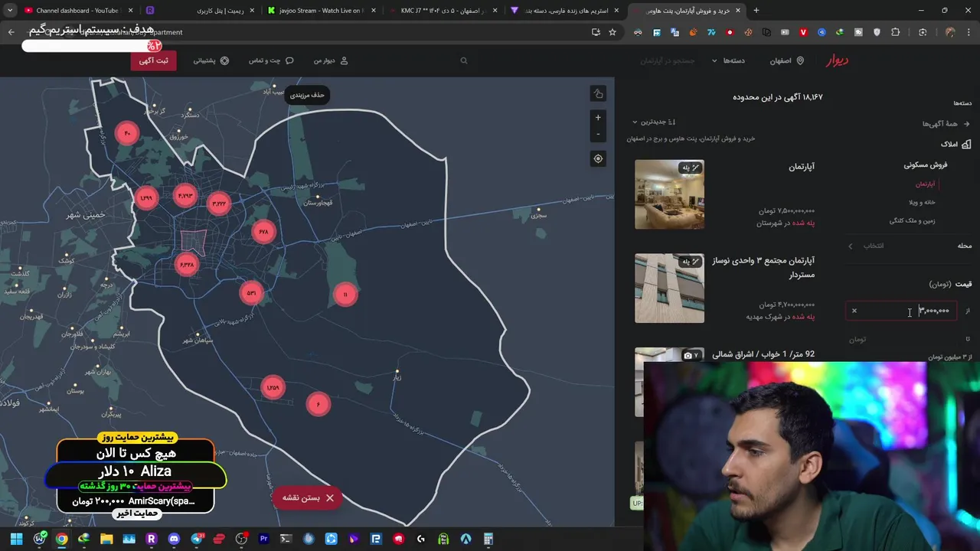This screenshot has width=980, height=551.
Task: Select the 40 listings cluster marker
Action: (127, 133)
